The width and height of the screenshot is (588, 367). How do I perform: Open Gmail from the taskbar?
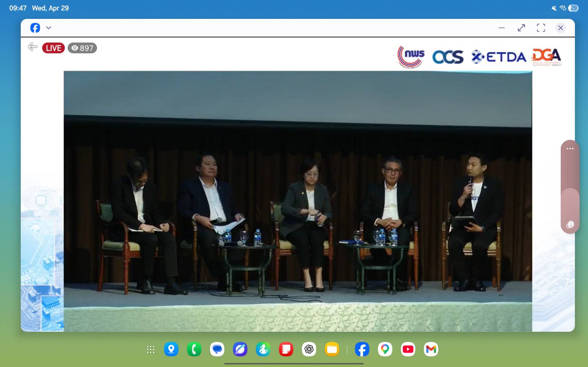(431, 349)
